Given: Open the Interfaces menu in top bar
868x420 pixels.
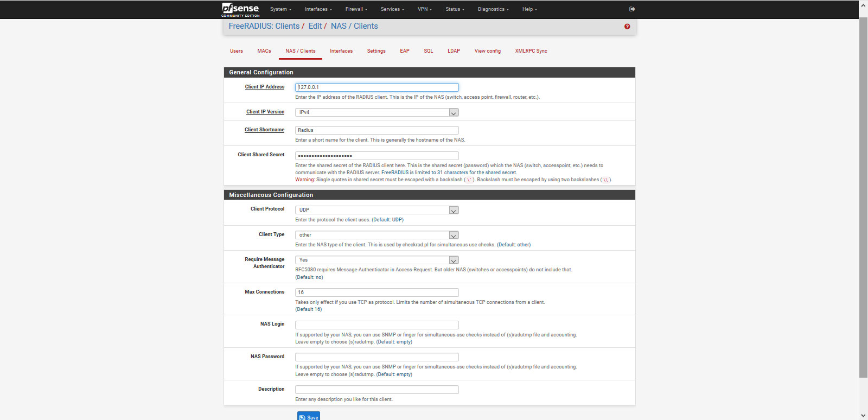Looking at the screenshot, I should point(318,9).
